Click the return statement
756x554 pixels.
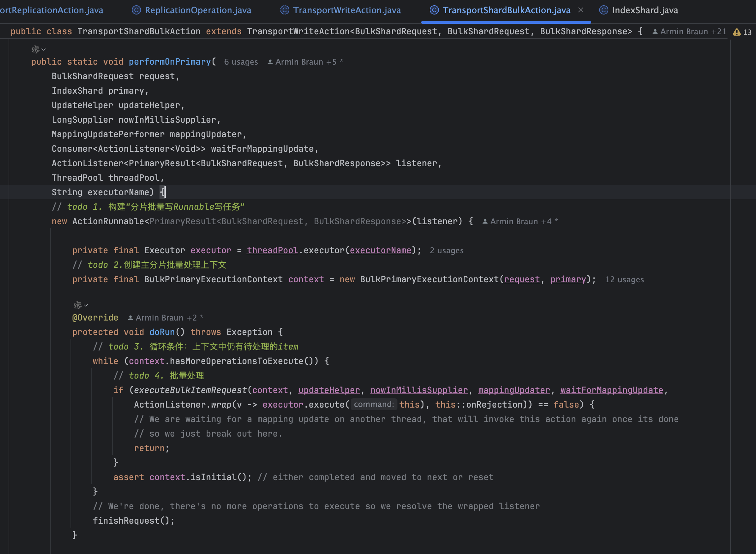pyautogui.click(x=152, y=448)
